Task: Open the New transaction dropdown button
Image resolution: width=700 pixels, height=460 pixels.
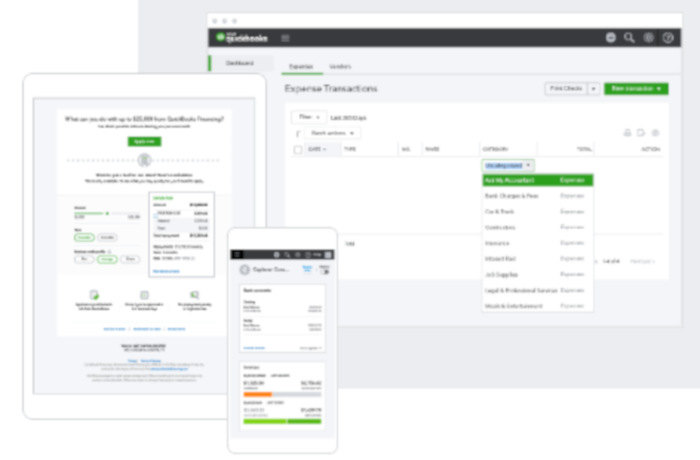Action: point(636,89)
